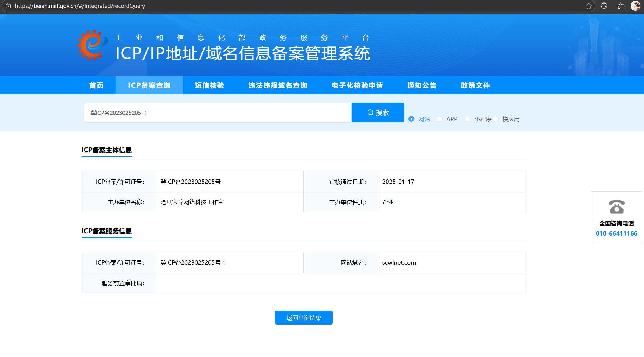Bookmark page with the star icon
Viewport: 644px width, 357px height.
pyautogui.click(x=589, y=6)
